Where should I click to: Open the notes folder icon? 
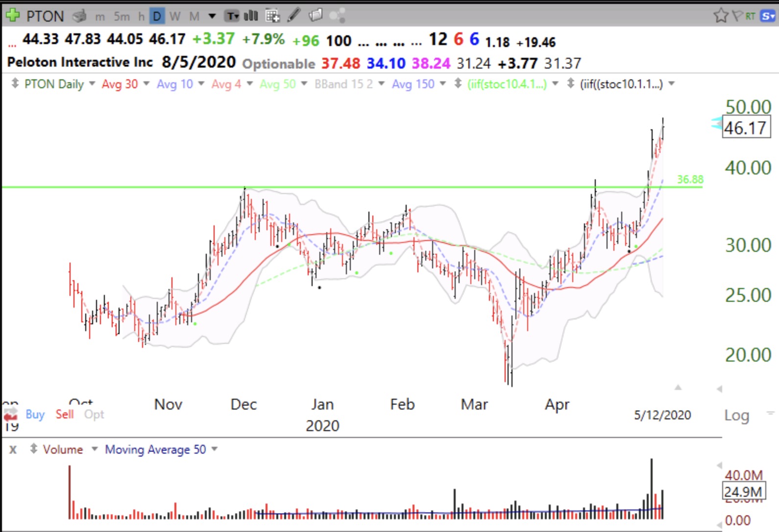pyautogui.click(x=316, y=16)
